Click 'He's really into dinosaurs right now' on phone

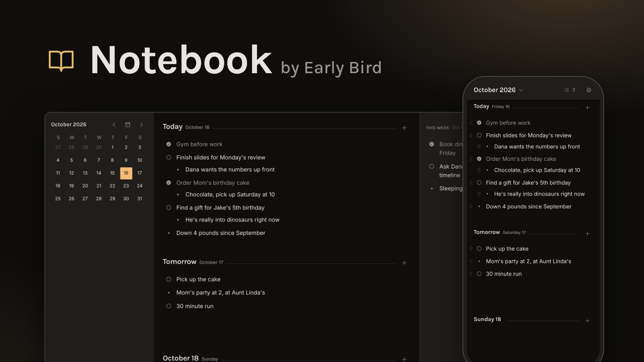[539, 194]
